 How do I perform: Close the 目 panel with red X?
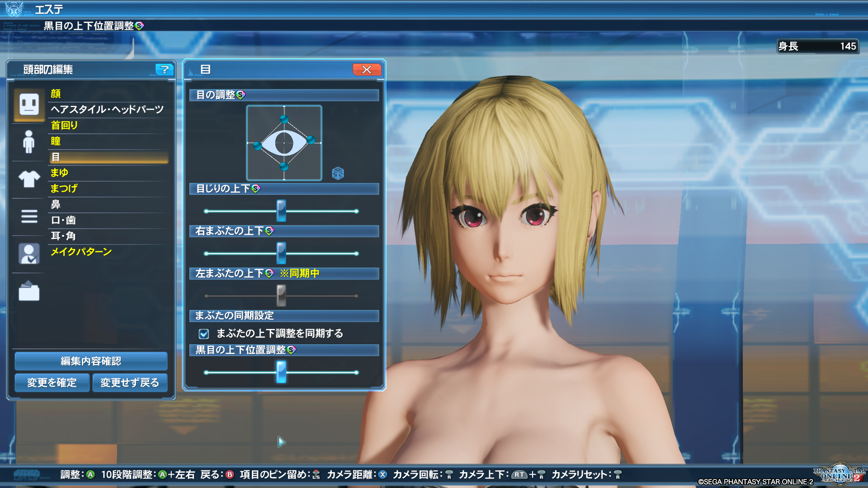tap(367, 70)
